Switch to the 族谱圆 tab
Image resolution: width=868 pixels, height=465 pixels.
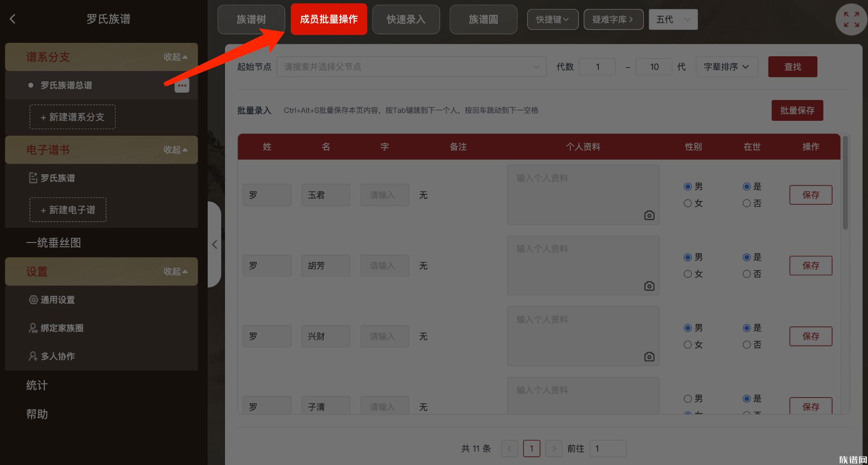[x=483, y=19]
